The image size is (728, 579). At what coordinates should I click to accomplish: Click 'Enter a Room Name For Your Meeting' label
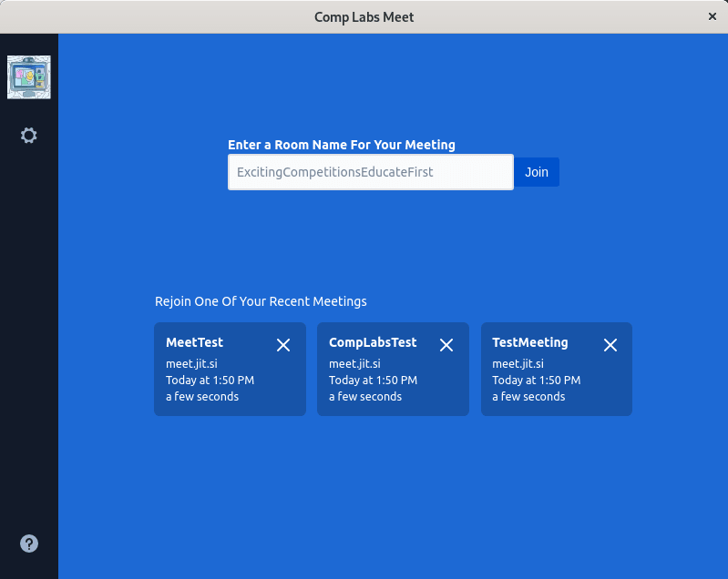pos(342,145)
